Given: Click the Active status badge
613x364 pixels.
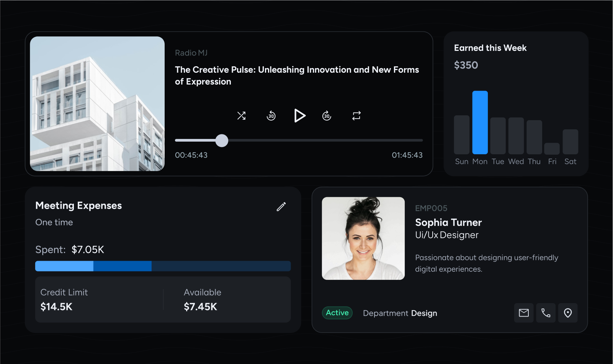Looking at the screenshot, I should click(337, 313).
